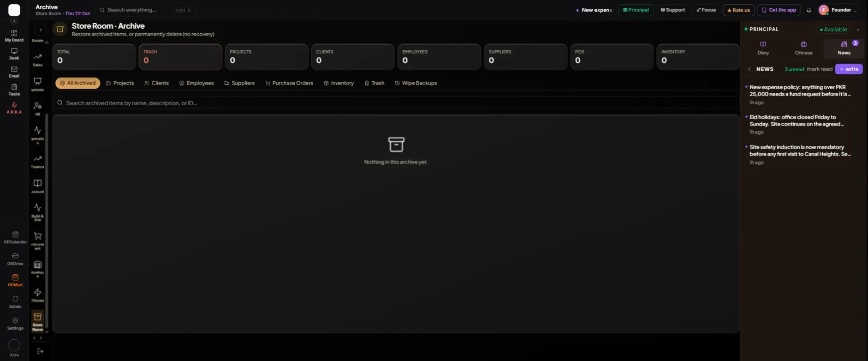Expand the module sidebar chevron
The image size is (868, 361).
point(41,30)
